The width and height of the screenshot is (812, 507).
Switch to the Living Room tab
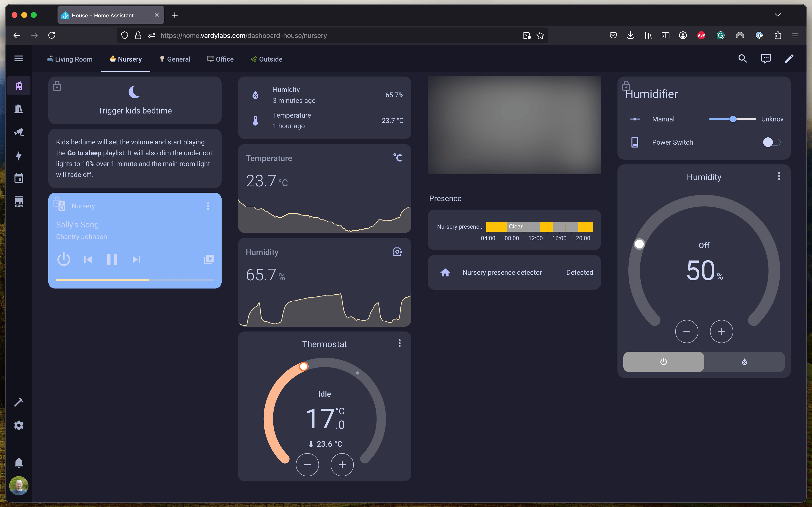click(69, 59)
